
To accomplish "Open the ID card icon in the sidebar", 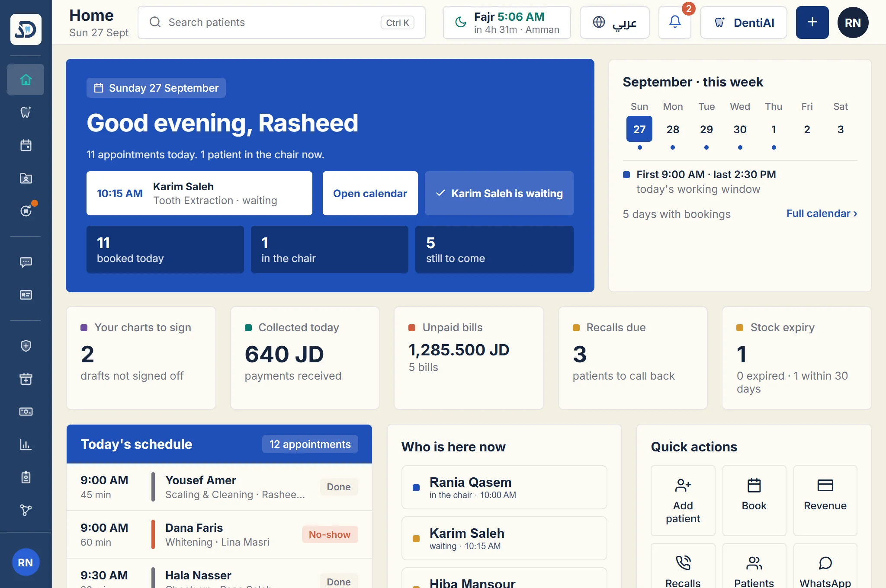I will pos(26,295).
